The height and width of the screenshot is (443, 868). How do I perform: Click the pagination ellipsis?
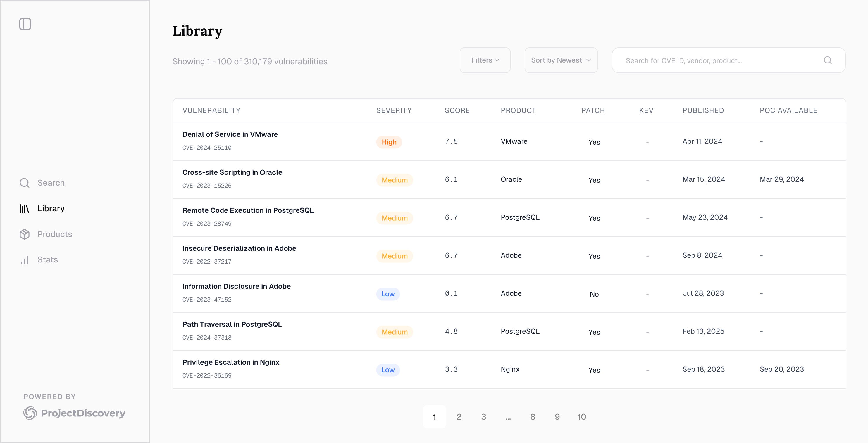[x=508, y=417]
